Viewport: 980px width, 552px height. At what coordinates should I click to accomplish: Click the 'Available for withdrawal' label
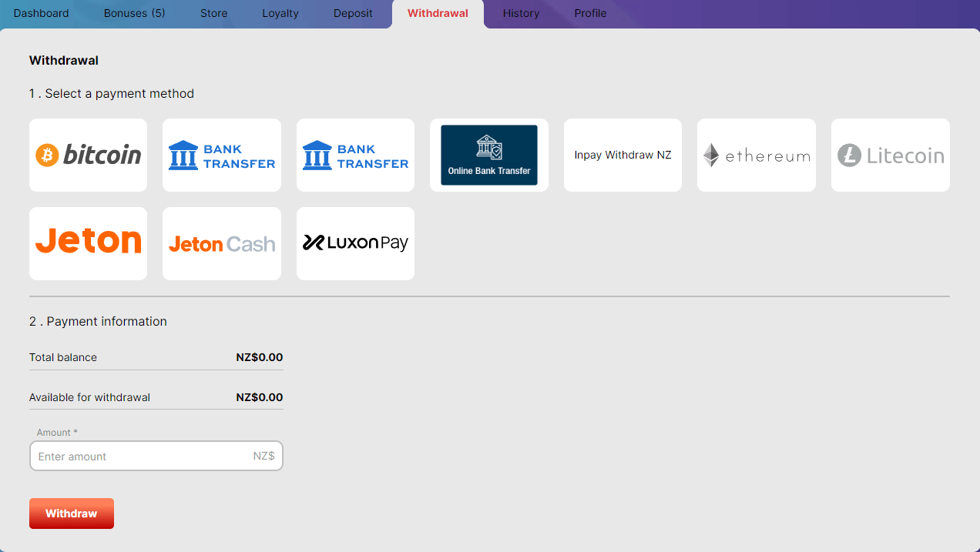89,397
